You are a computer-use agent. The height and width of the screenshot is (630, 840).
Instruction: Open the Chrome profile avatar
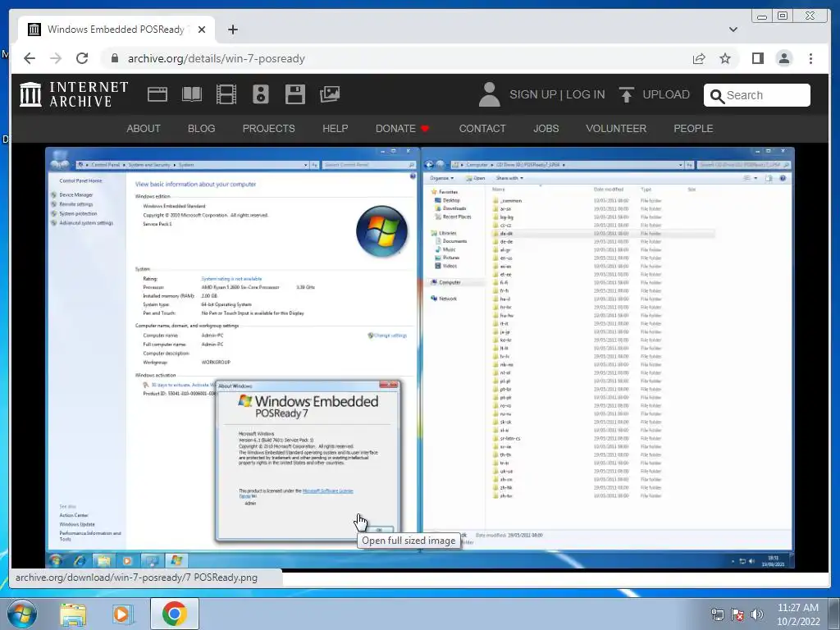click(783, 58)
